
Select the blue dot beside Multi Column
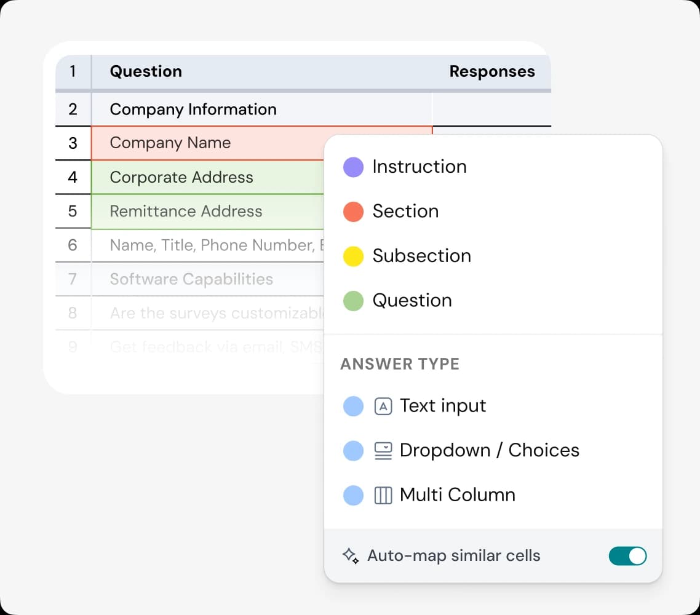[x=353, y=495]
